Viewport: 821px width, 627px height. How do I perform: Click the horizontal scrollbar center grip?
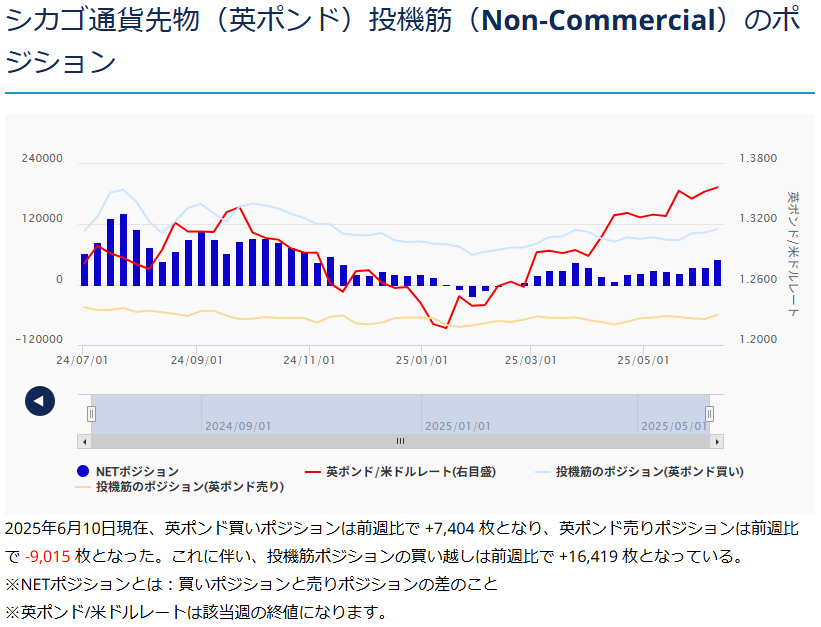tap(400, 441)
